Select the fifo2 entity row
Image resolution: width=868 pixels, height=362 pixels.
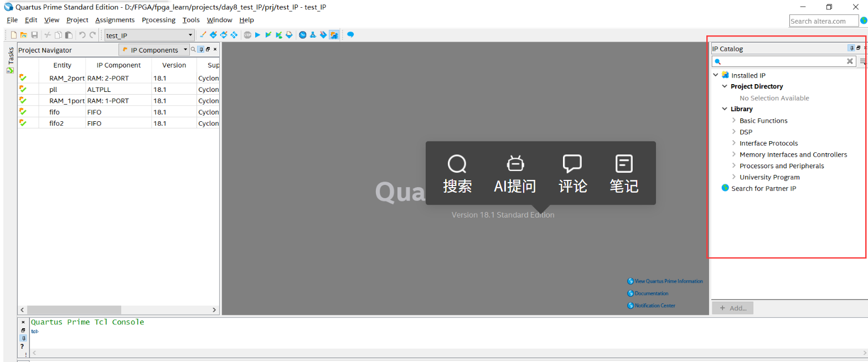(118, 123)
